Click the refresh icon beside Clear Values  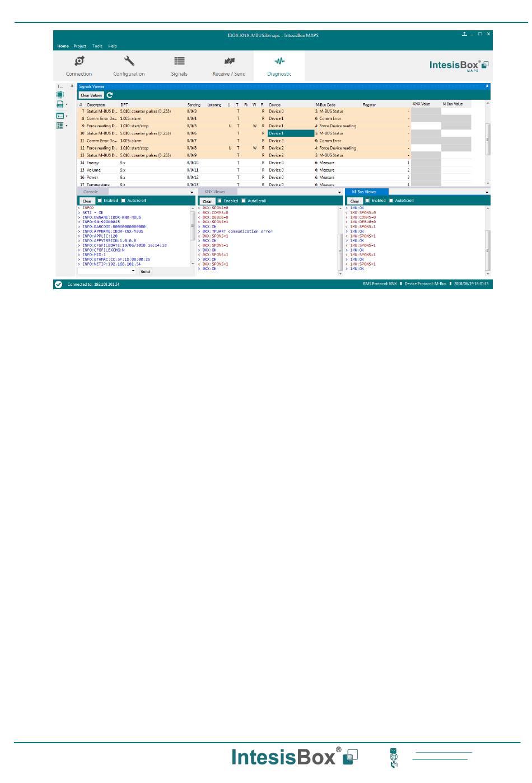[x=110, y=95]
